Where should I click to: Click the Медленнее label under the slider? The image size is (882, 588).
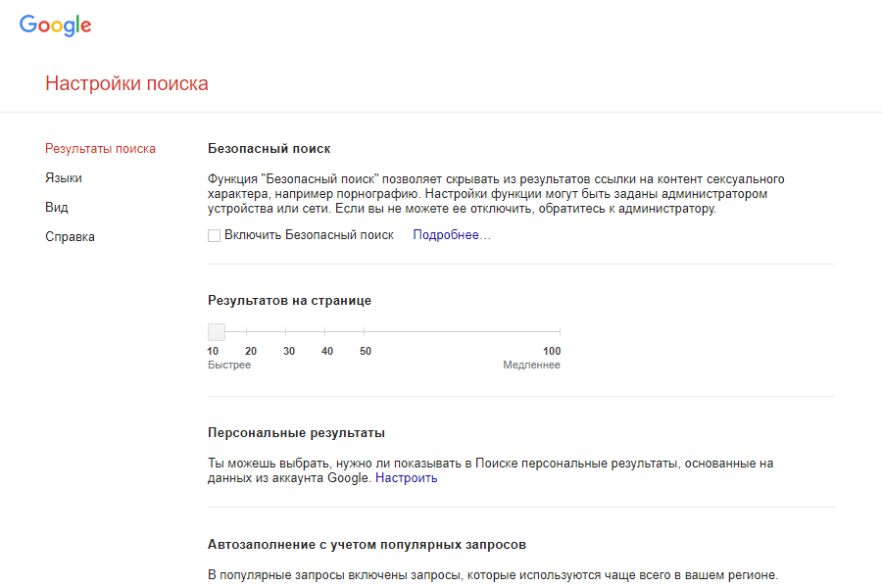pyautogui.click(x=531, y=366)
